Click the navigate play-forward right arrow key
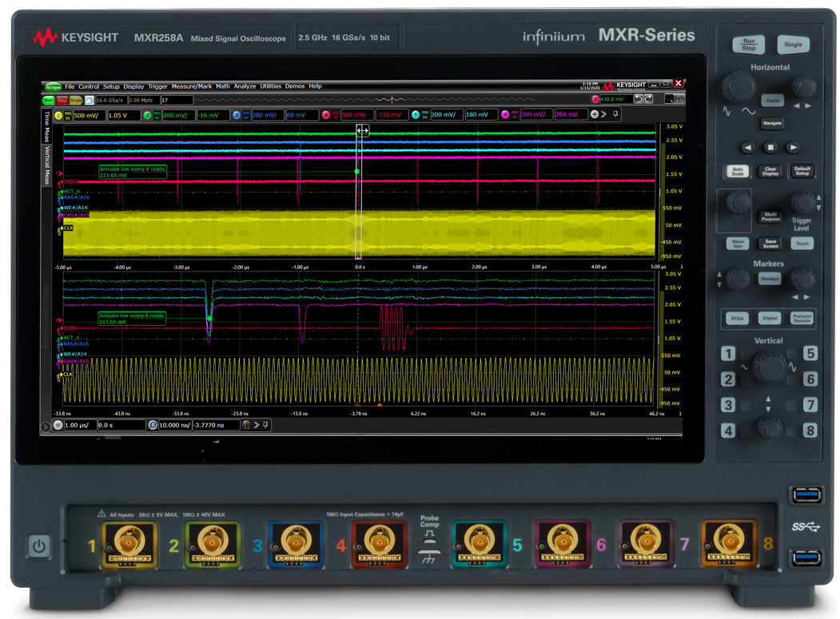Screen dimensions: 840x619 [793, 148]
